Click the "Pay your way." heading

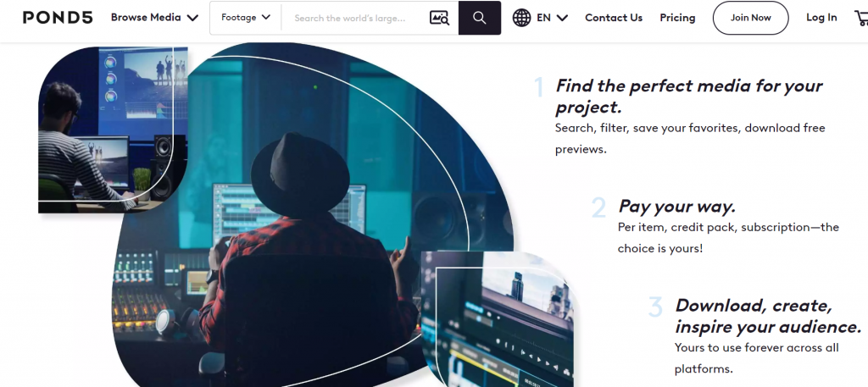676,207
